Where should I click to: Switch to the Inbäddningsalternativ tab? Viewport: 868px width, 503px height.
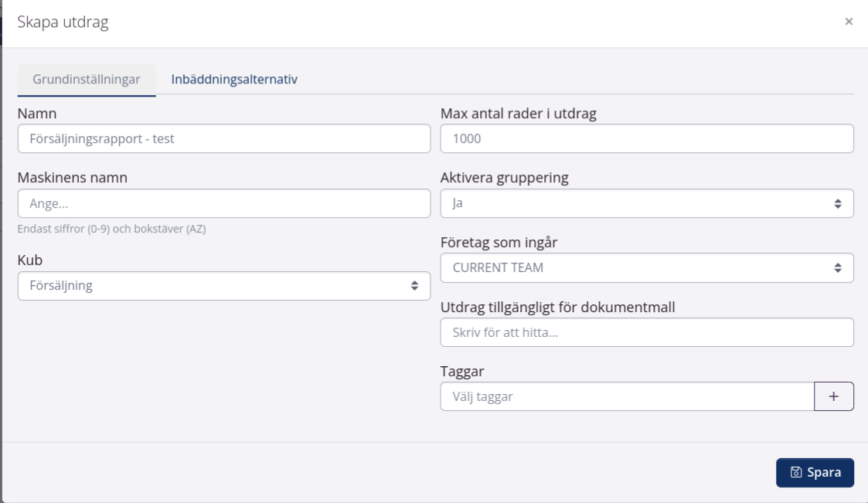(234, 80)
